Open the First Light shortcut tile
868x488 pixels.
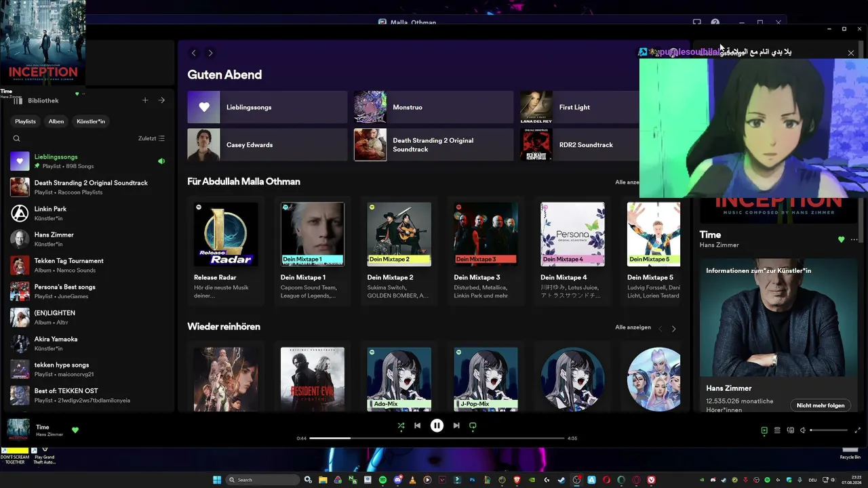point(580,107)
